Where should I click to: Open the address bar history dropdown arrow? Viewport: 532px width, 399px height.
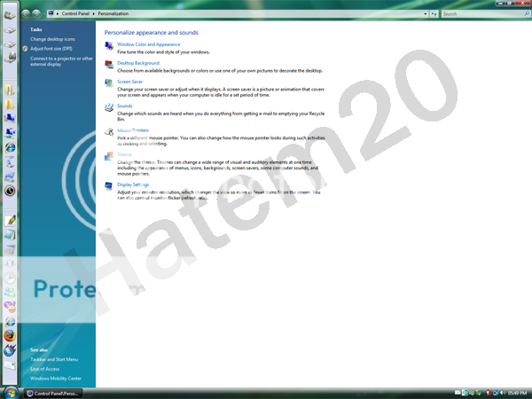(x=425, y=14)
